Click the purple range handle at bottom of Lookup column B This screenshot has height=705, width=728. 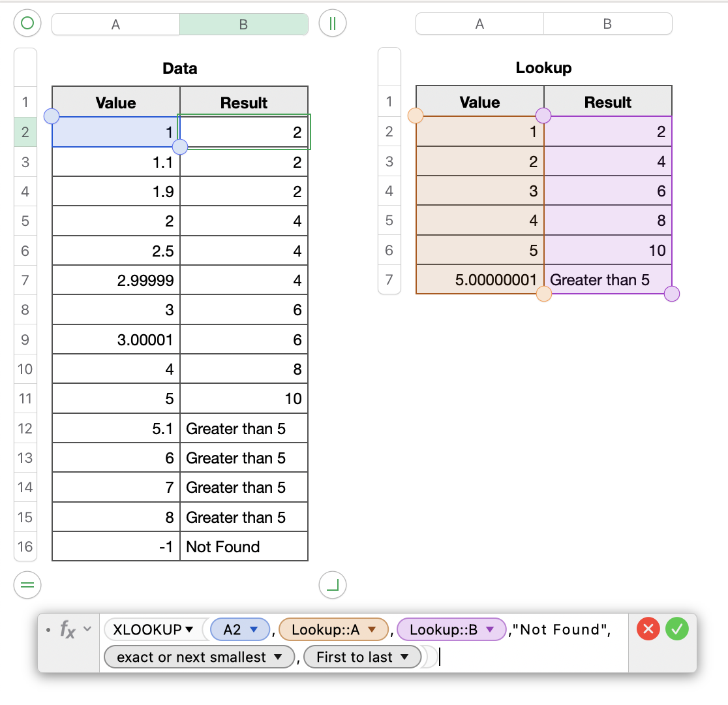point(672,294)
